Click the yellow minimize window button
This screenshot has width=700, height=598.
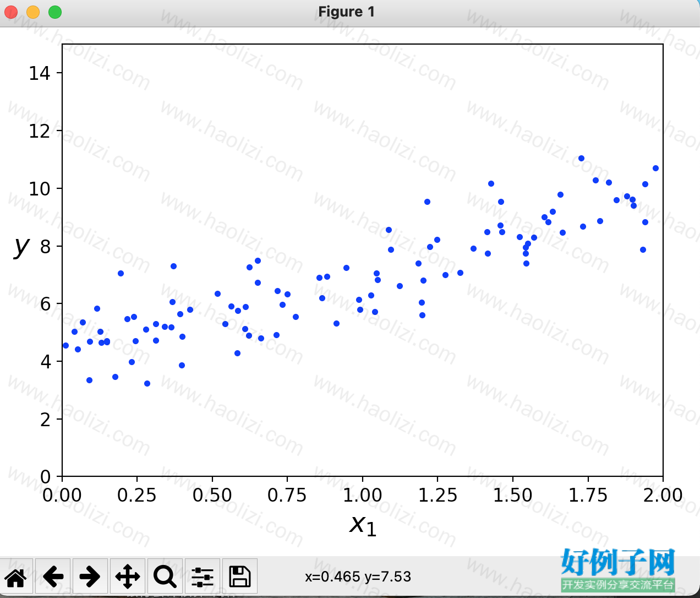pos(33,12)
